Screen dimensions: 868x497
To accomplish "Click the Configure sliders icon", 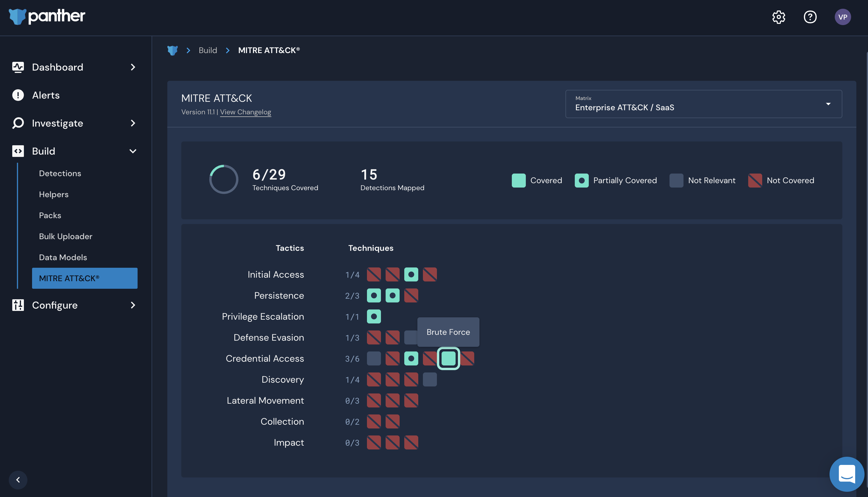I will (x=18, y=305).
